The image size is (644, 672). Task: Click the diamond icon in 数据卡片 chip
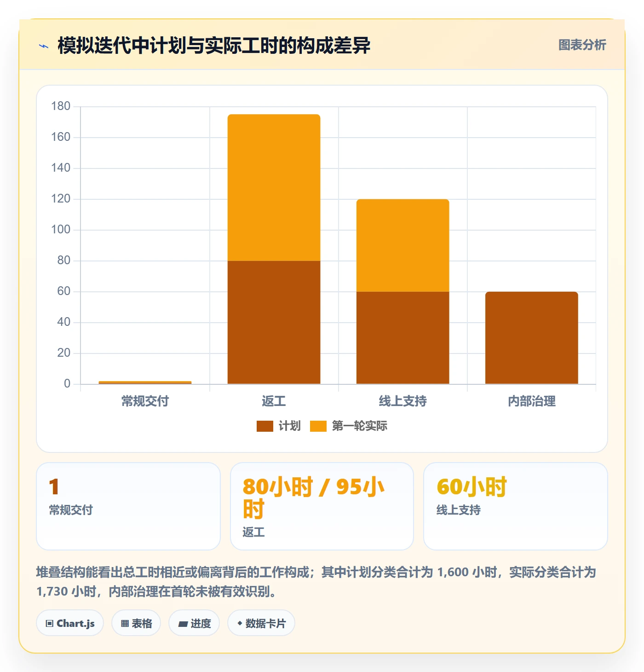[x=240, y=623]
